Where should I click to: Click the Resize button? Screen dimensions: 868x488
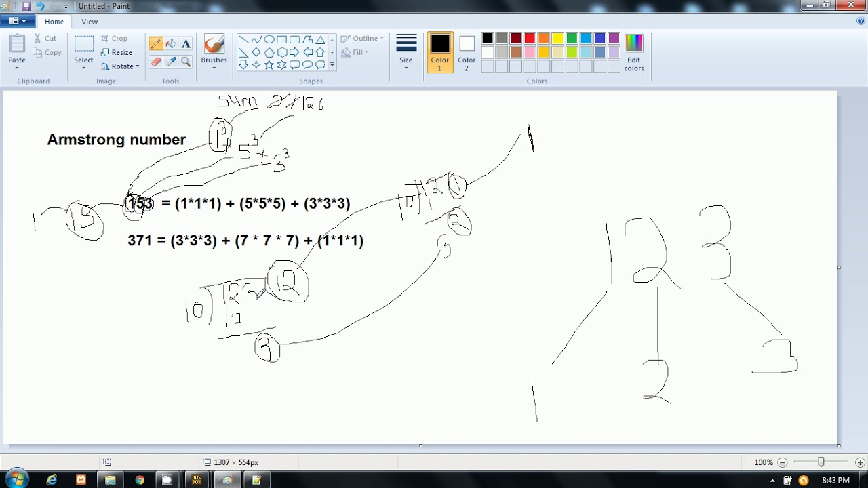116,52
